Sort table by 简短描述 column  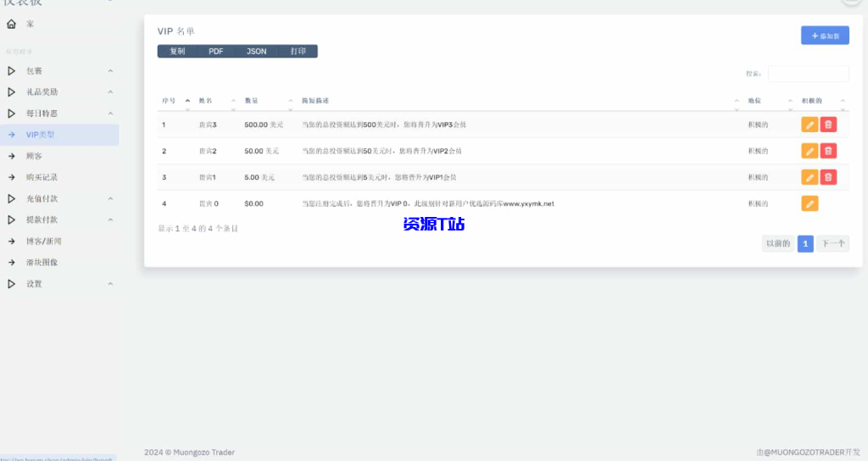tap(520, 101)
